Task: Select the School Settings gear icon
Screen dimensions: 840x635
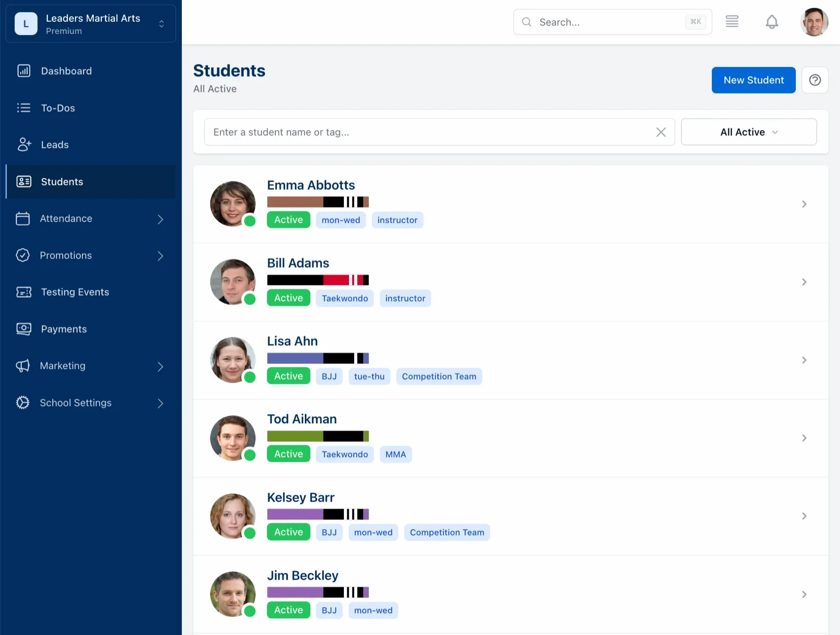Action: pos(22,403)
